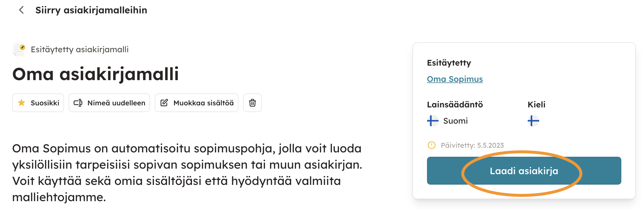Click the Päivitetty 5.5.2023 date text
The height and width of the screenshot is (209, 644).
pyautogui.click(x=472, y=145)
